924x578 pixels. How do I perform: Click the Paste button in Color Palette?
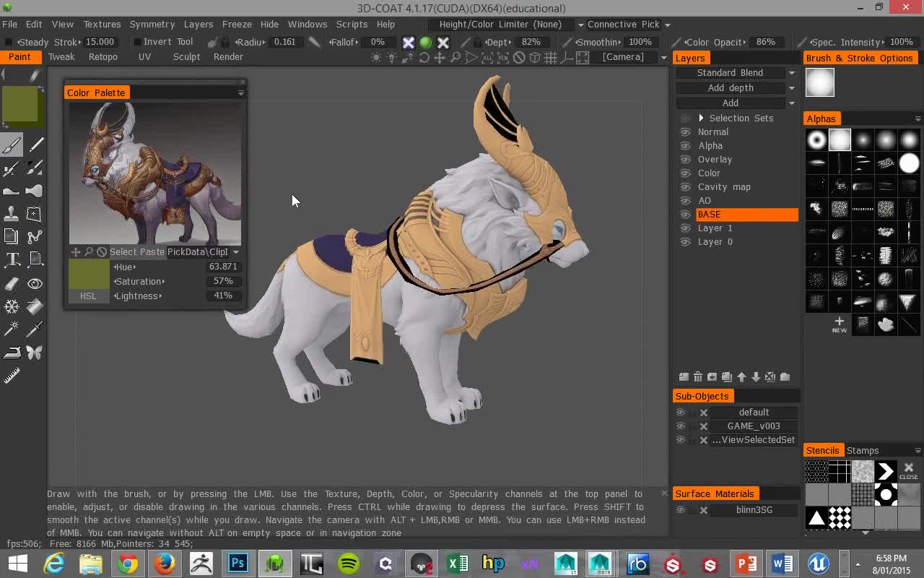click(152, 252)
